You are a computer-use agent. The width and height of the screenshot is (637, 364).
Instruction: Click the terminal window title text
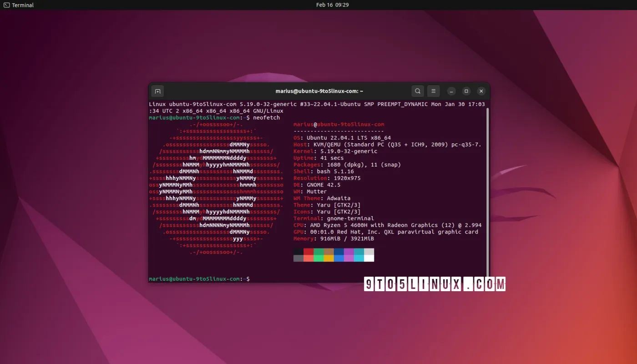pos(319,91)
